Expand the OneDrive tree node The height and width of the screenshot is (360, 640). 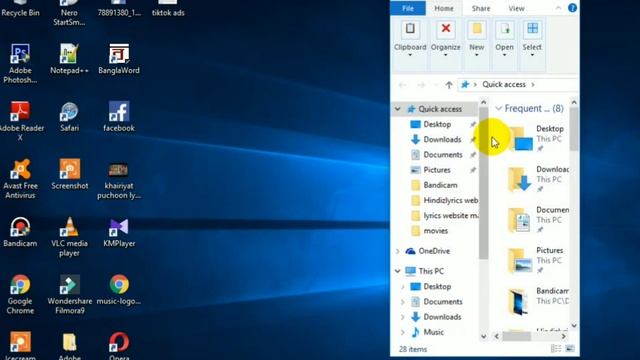pyautogui.click(x=398, y=251)
